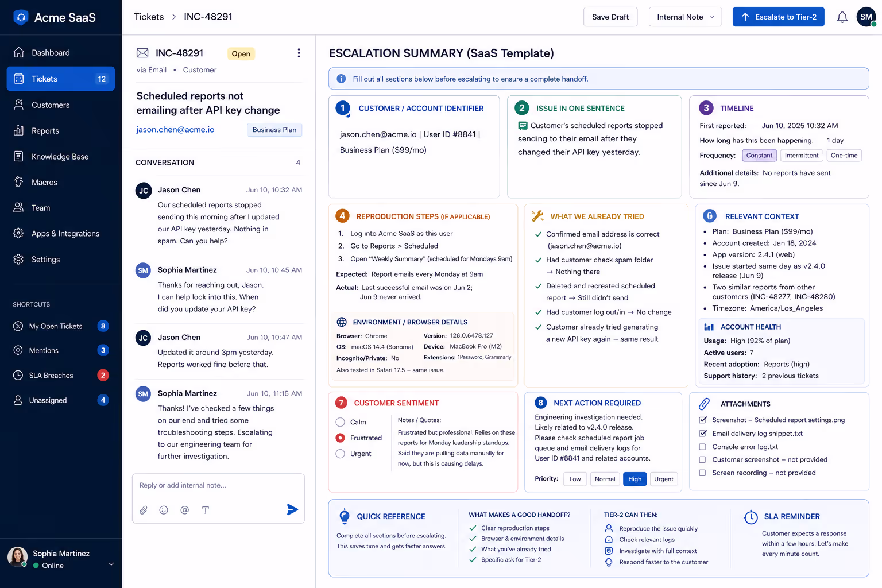The height and width of the screenshot is (588, 882).
Task: Go to Tickets breadcrumb link
Action: pos(149,17)
